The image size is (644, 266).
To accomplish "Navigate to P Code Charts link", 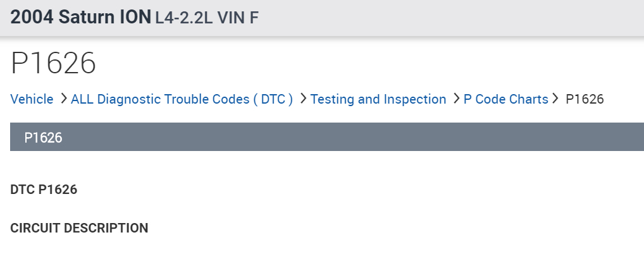I will (x=506, y=99).
